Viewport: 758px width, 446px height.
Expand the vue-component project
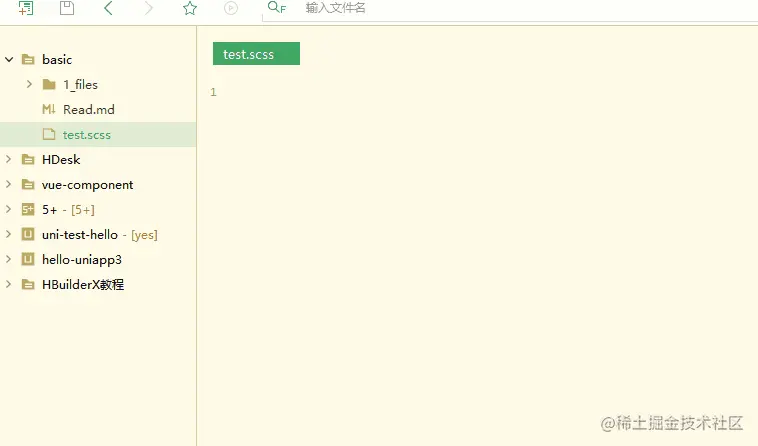tap(8, 184)
